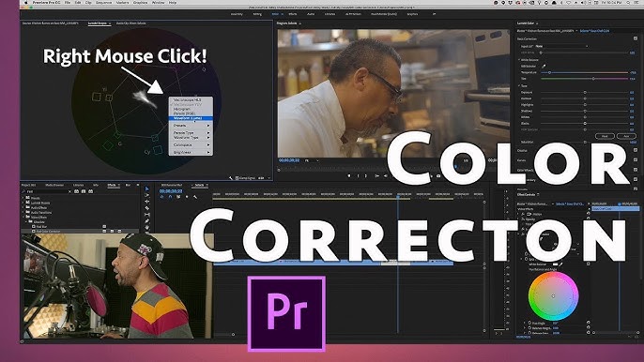Toggle the YUV Effects filter icon
This screenshot has width=644, height=362.
90,191
